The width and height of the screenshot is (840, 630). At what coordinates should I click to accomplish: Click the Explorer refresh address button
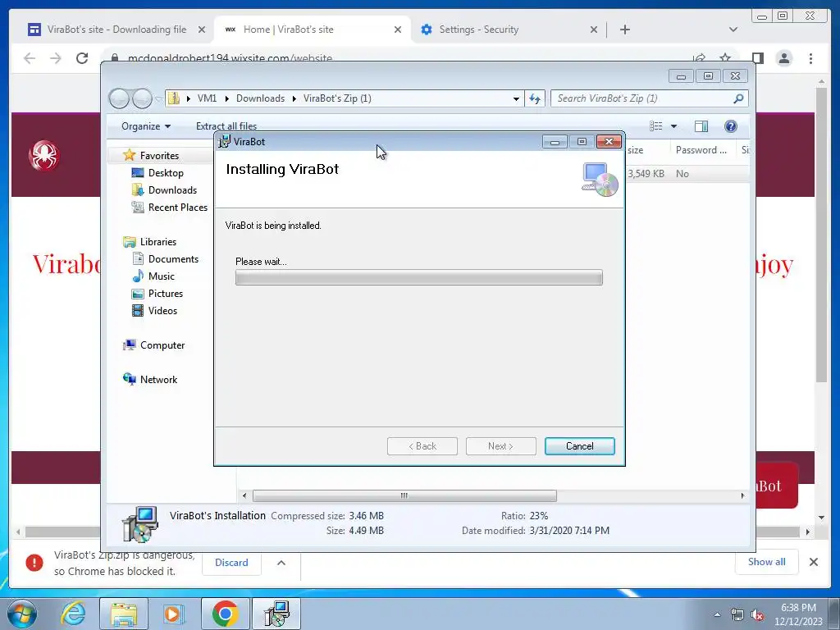[x=535, y=98]
